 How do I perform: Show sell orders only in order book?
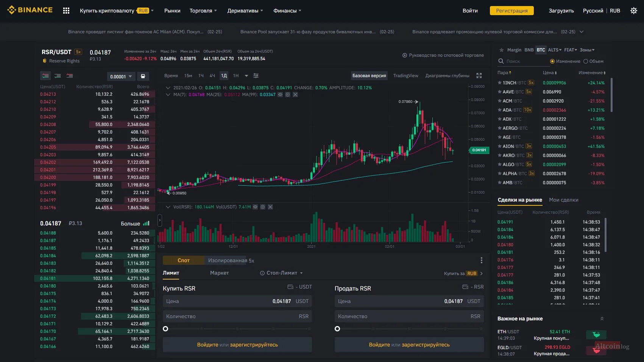pyautogui.click(x=70, y=76)
